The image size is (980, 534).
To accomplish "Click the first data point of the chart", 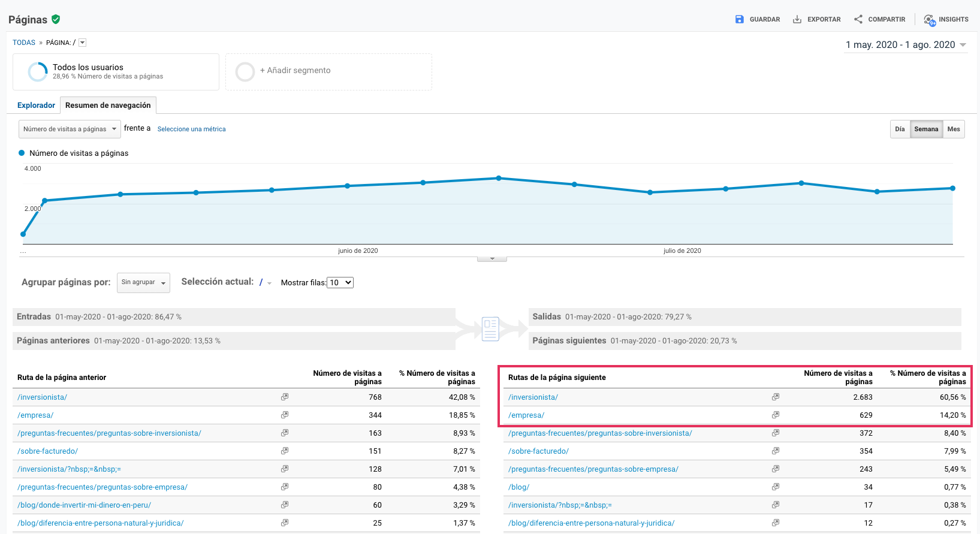I will pos(23,234).
